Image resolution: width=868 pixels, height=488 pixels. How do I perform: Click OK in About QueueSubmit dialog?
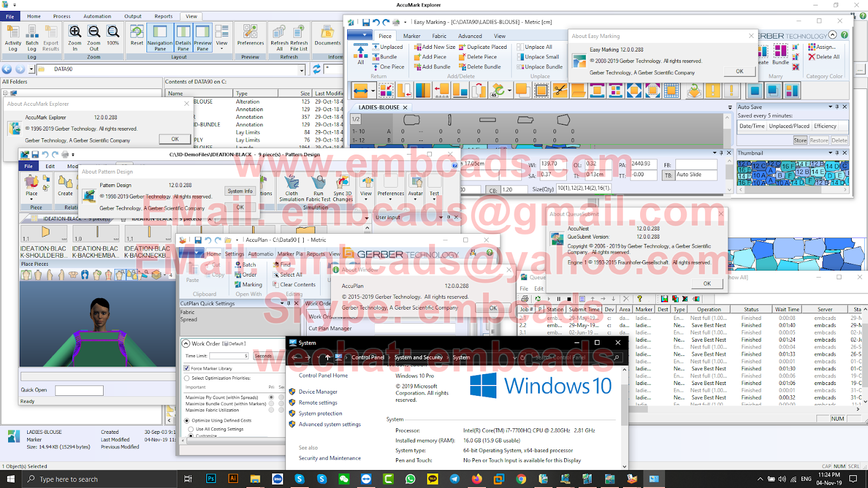[x=707, y=284]
